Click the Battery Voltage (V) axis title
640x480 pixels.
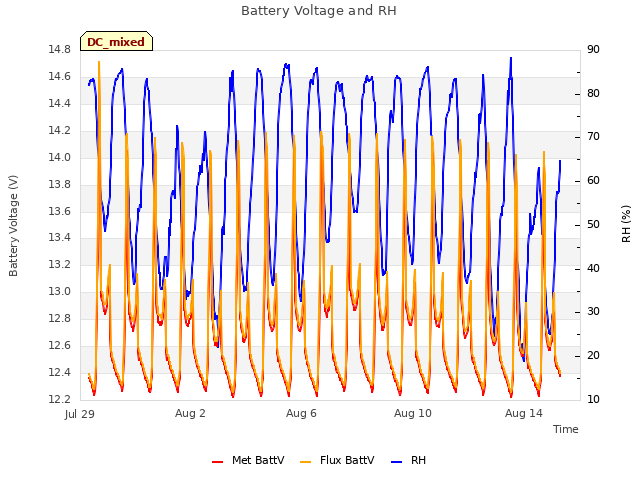13,226
